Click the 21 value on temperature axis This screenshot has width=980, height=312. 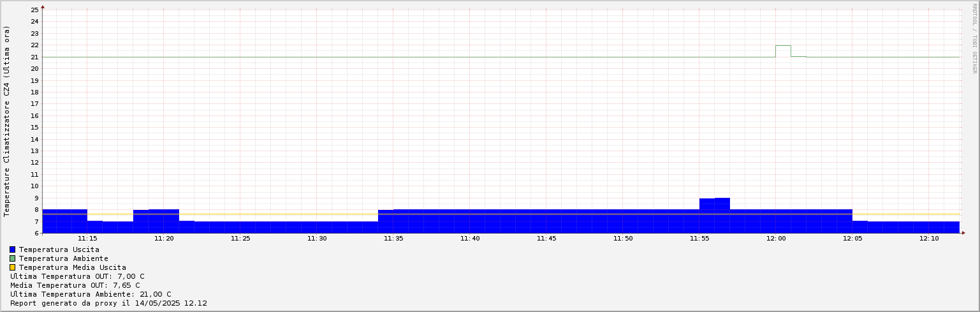coord(35,57)
